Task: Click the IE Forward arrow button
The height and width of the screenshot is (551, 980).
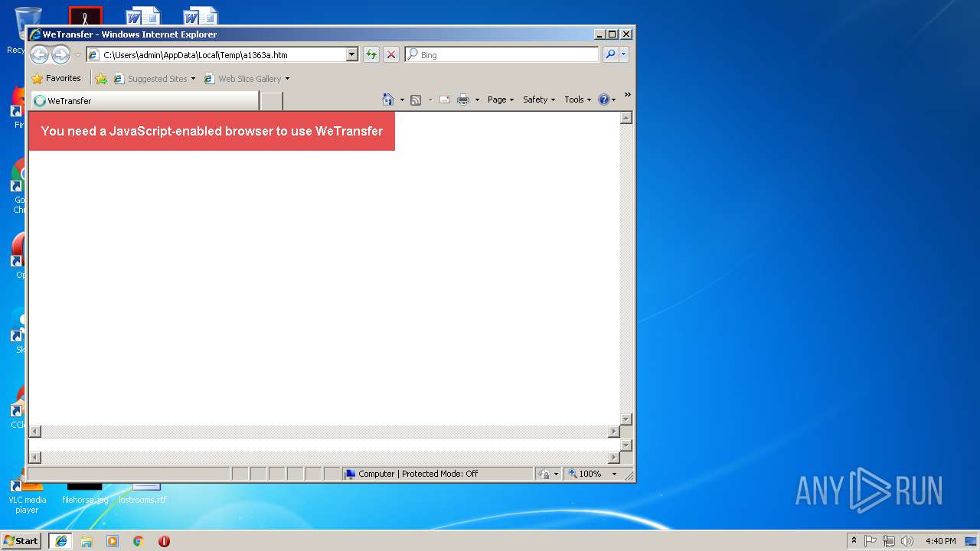Action: click(60, 54)
